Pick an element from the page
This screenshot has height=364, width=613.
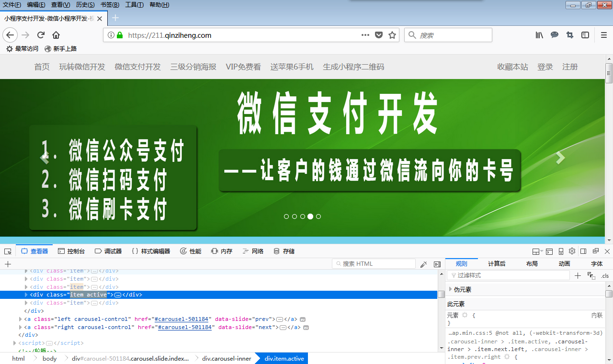8,251
